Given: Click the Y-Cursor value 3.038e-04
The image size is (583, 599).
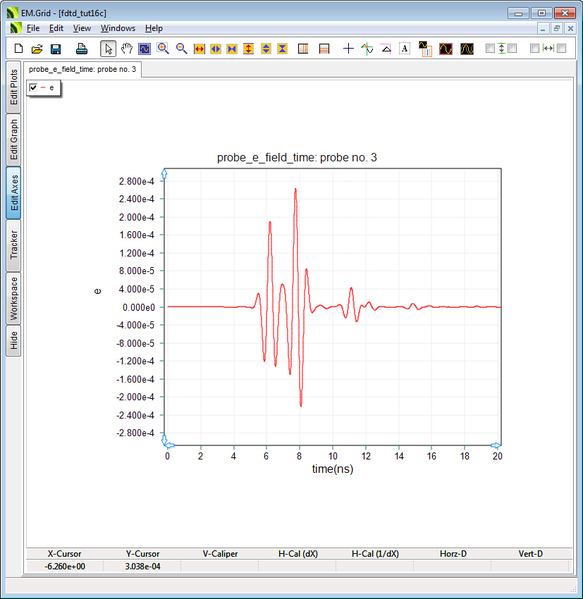Looking at the screenshot, I should click(143, 567).
